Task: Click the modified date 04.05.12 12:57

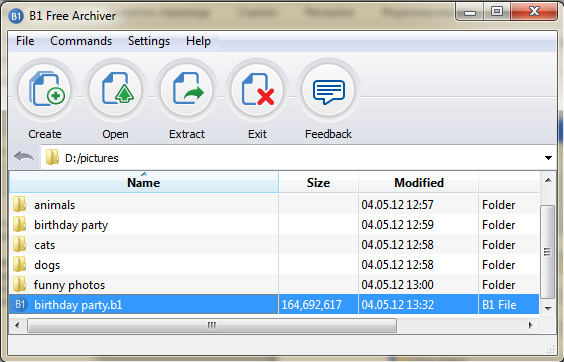Action: click(x=397, y=205)
